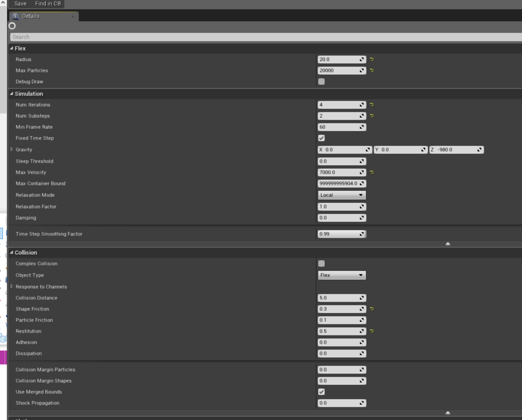Screen dimensions: 522x420
Task: Click the spin arrow in the Particle Friction field
Action: coord(362,320)
